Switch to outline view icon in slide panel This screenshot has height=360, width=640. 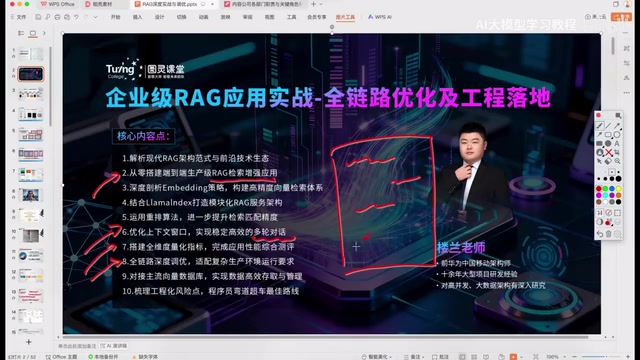click(21, 33)
